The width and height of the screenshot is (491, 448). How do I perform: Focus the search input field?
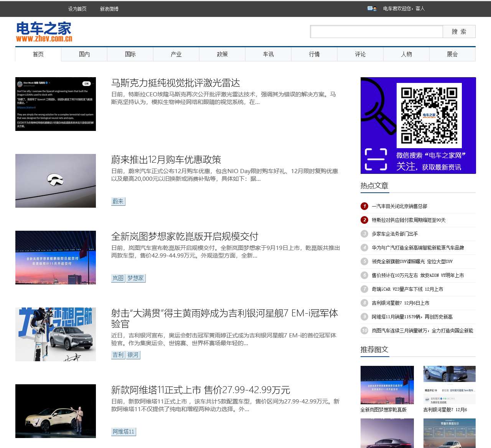(376, 31)
